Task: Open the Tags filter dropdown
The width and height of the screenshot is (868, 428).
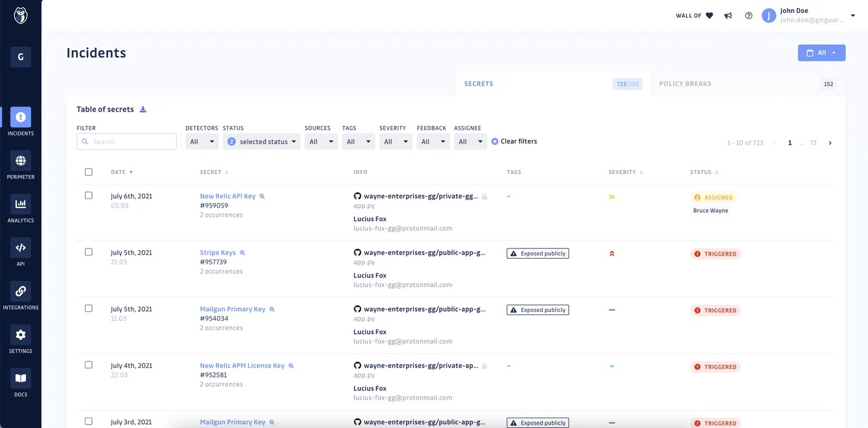Action: [359, 141]
